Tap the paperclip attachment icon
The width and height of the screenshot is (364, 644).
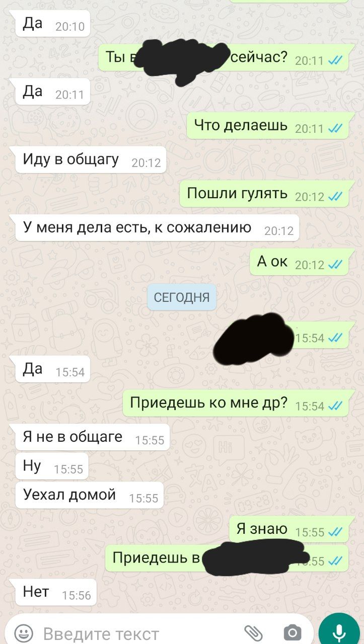pos(253,632)
